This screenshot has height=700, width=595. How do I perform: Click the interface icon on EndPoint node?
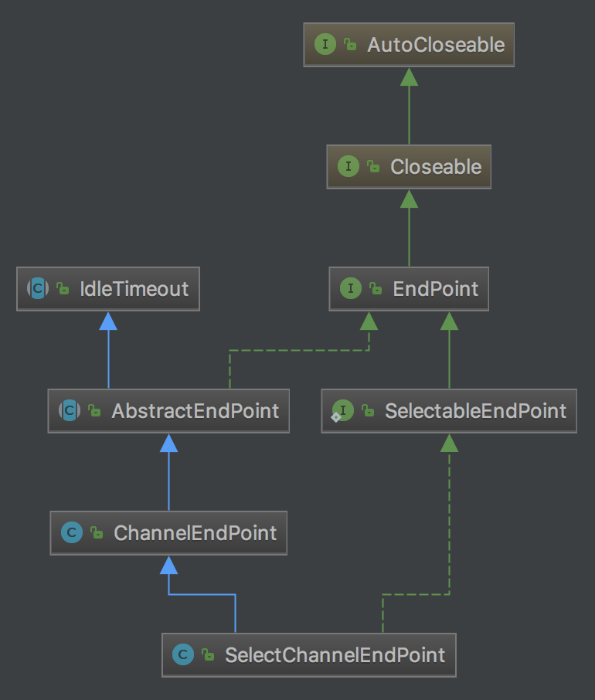click(351, 289)
